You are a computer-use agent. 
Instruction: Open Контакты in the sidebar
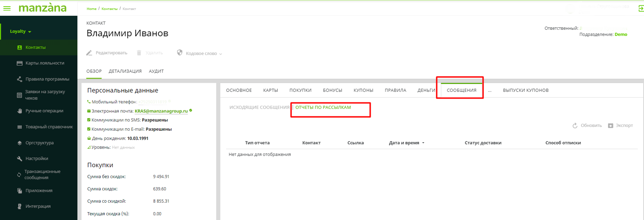[x=35, y=48]
